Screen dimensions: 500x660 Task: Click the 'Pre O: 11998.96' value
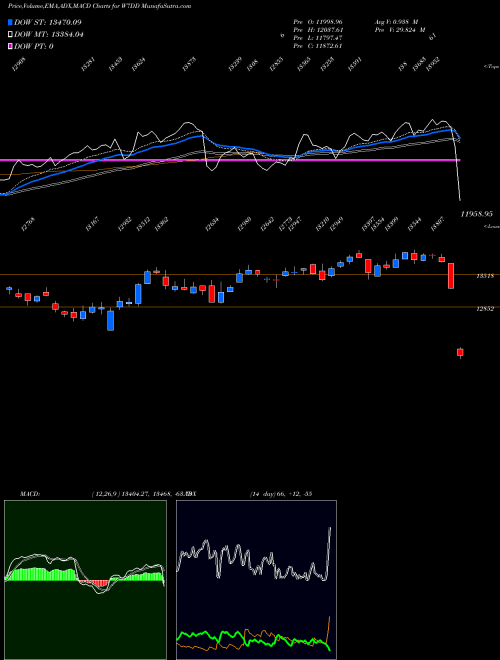(x=318, y=21)
